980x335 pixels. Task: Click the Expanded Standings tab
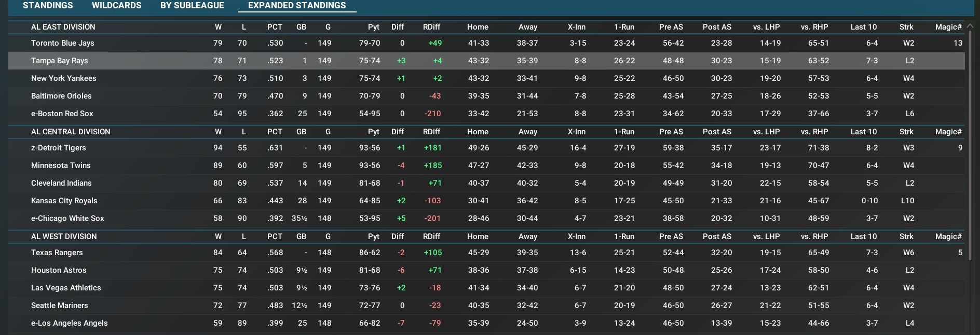tap(297, 6)
